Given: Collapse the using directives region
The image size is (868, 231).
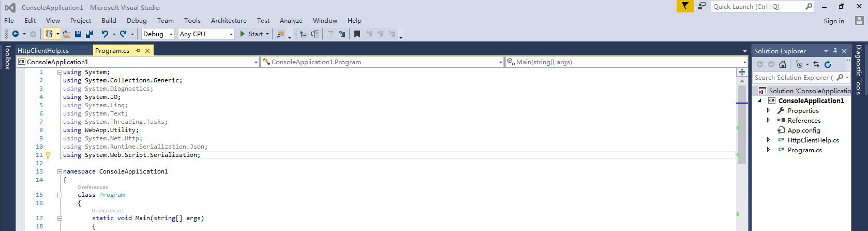Looking at the screenshot, I should [59, 73].
